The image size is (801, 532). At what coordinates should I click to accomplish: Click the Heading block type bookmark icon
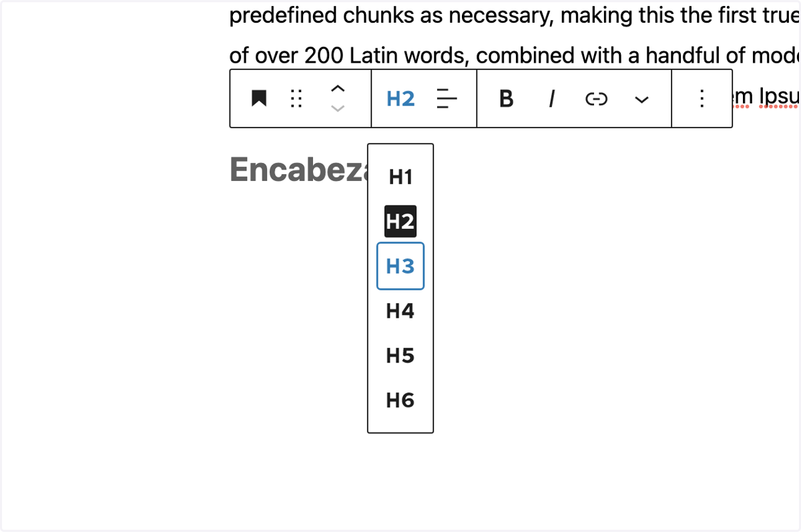point(259,99)
